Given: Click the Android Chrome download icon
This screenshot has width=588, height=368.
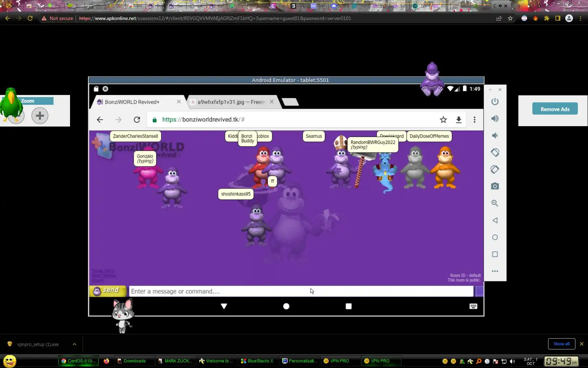Looking at the screenshot, I should [x=458, y=120].
